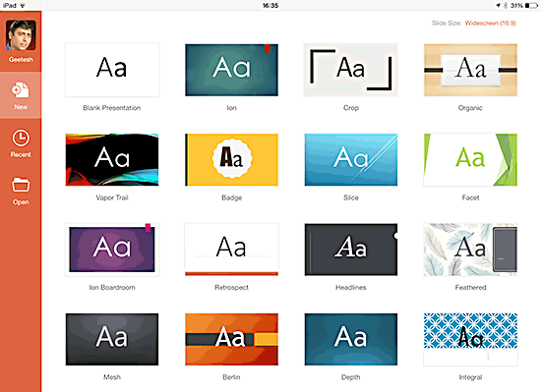Tap the Berlin label text
This screenshot has height=392, width=541.
click(231, 377)
